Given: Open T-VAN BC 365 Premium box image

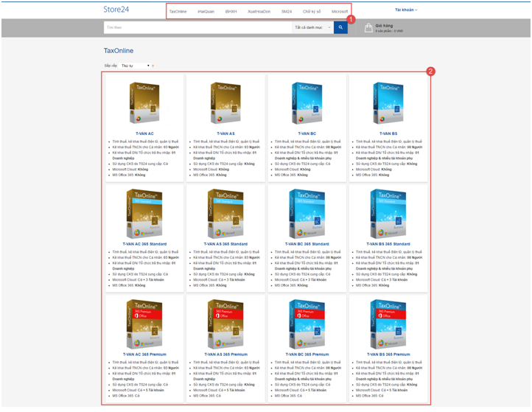Looking at the screenshot, I should [x=307, y=324].
